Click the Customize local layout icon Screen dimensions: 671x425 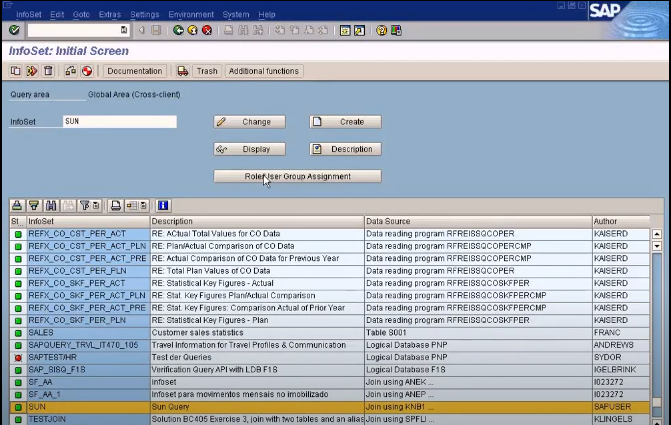(x=396, y=30)
